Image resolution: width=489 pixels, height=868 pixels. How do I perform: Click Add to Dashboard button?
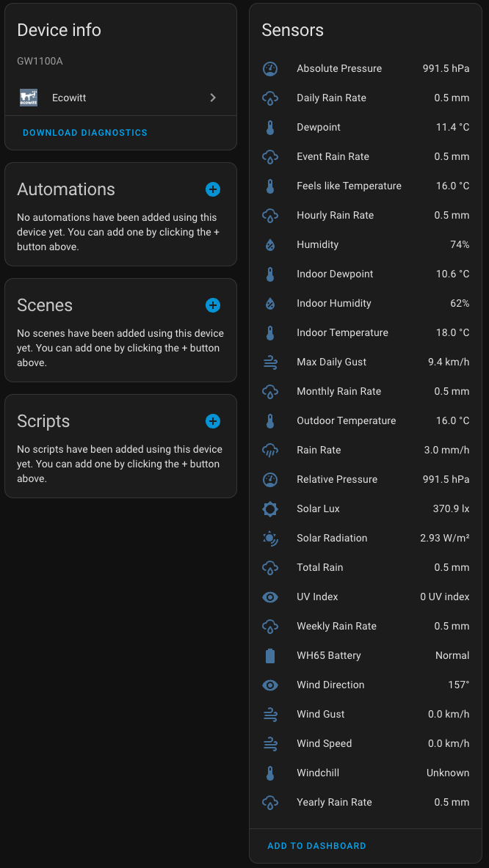pyautogui.click(x=316, y=846)
